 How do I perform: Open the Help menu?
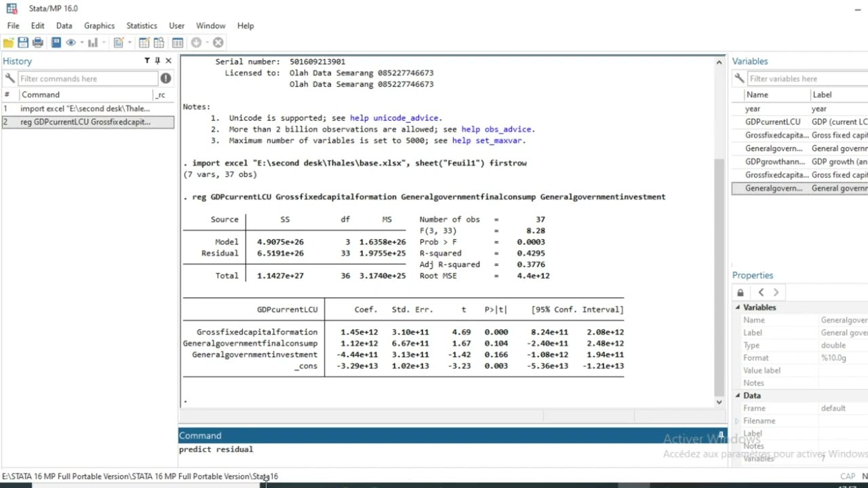[x=245, y=26]
